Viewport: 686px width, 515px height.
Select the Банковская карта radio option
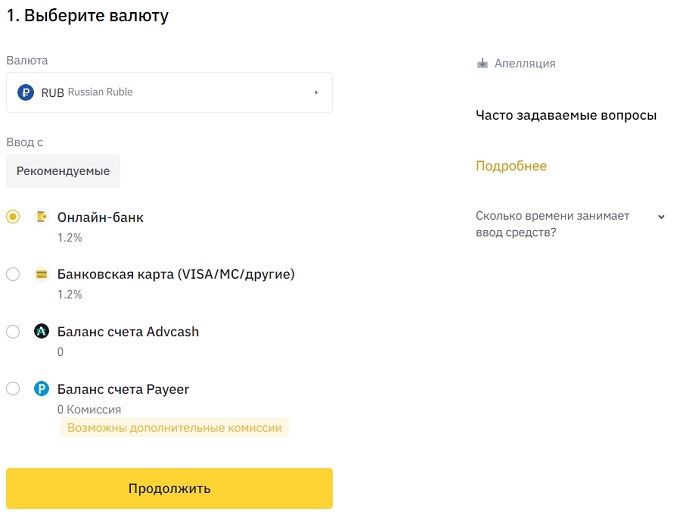tap(13, 274)
